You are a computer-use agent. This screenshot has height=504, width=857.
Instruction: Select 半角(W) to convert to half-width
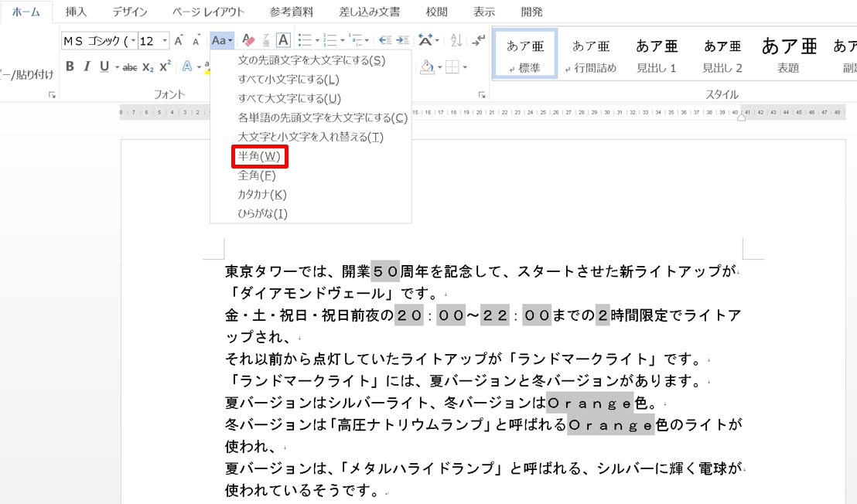(310, 156)
